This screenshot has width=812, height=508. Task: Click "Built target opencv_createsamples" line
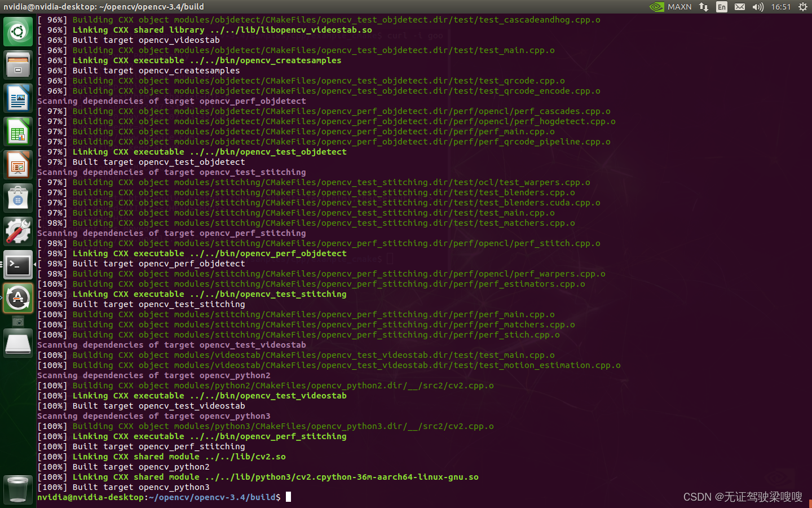(139, 71)
